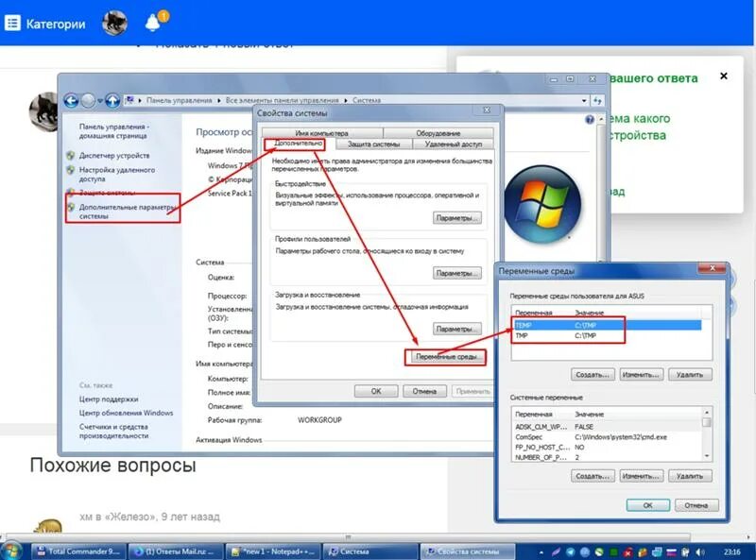Select the Дополнительно tab
Viewport: 756px width, 560px height.
298,144
